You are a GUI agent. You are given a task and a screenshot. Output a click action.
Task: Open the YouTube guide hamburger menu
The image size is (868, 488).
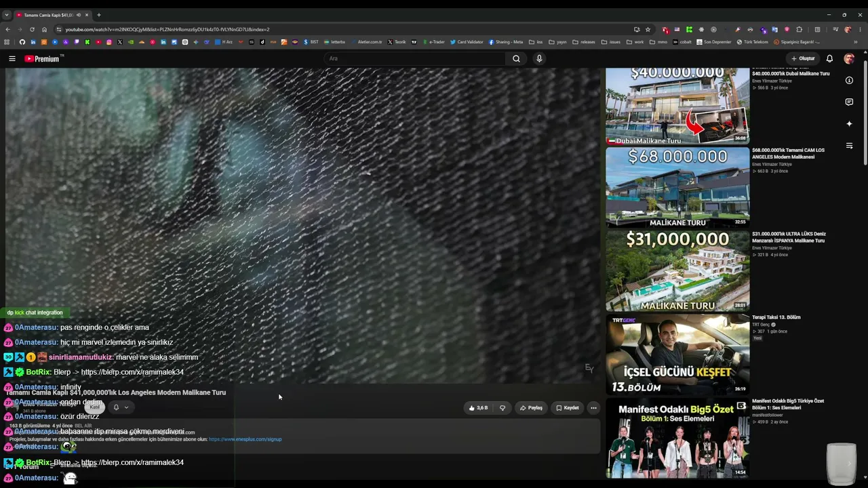point(12,59)
